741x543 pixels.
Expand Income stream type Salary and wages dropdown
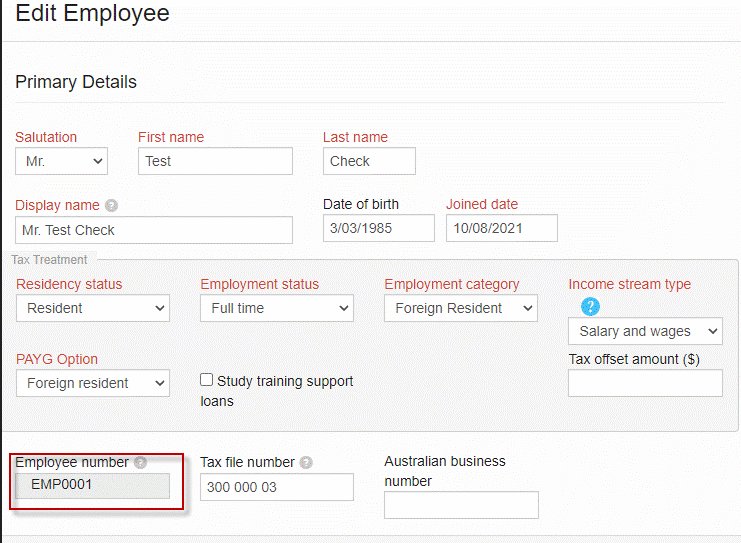[x=645, y=331]
